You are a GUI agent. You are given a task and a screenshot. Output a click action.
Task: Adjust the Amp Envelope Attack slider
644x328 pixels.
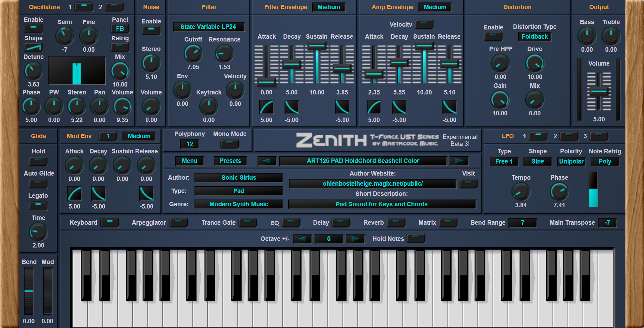click(374, 64)
